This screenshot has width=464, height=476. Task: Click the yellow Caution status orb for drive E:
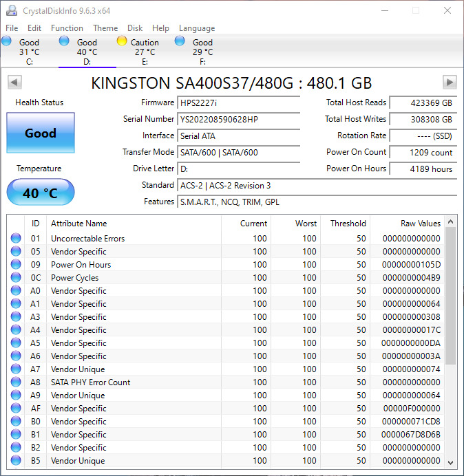(x=122, y=41)
